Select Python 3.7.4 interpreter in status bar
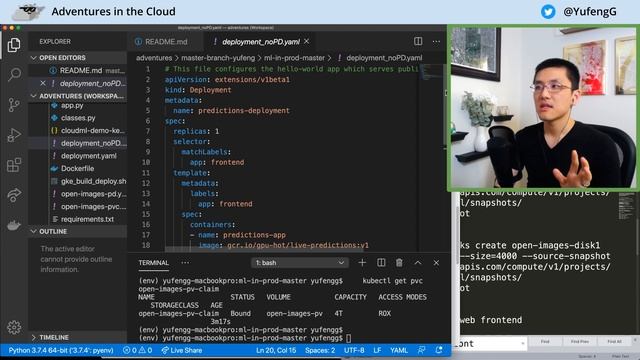The height and width of the screenshot is (360, 640). click(61, 350)
